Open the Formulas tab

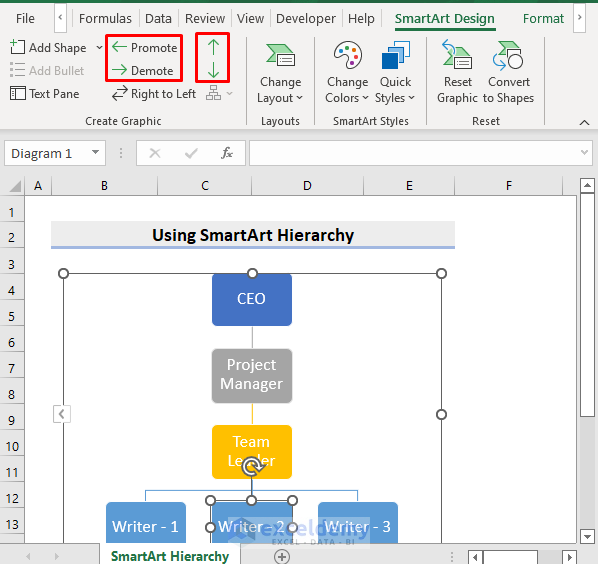pos(105,18)
